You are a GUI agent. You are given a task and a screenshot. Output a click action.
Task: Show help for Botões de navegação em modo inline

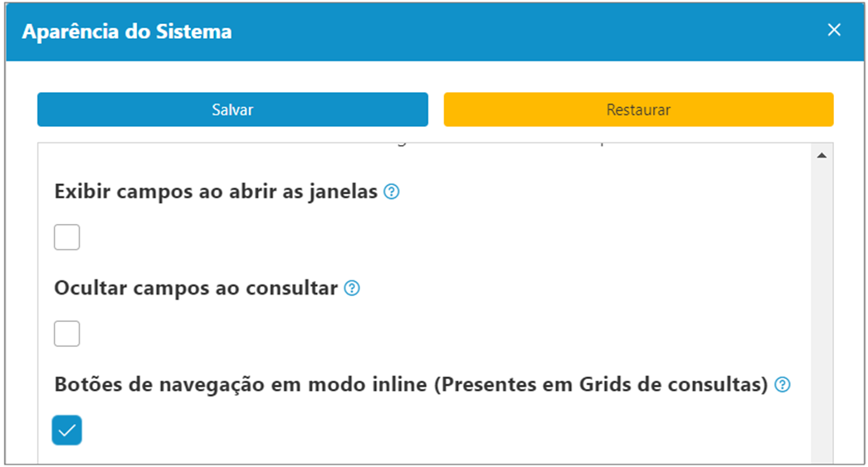[x=783, y=385]
